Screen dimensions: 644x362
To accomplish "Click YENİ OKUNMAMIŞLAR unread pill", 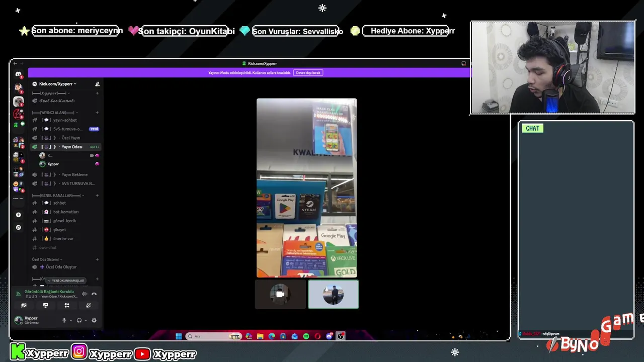I will click(x=66, y=281).
